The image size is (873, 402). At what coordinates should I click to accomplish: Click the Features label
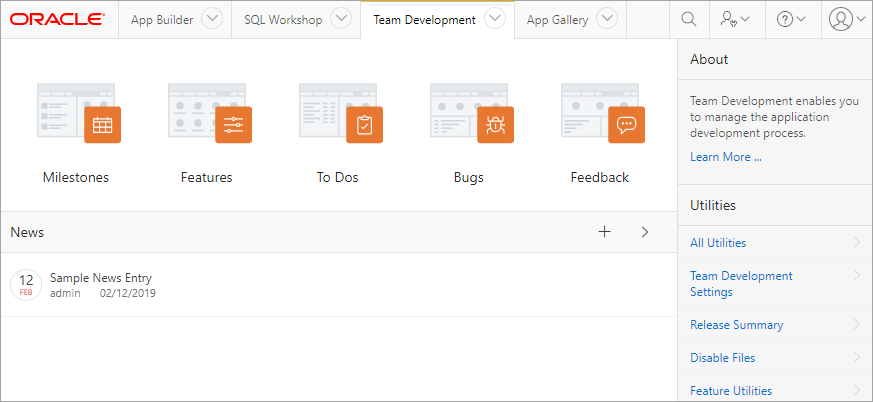point(207,178)
